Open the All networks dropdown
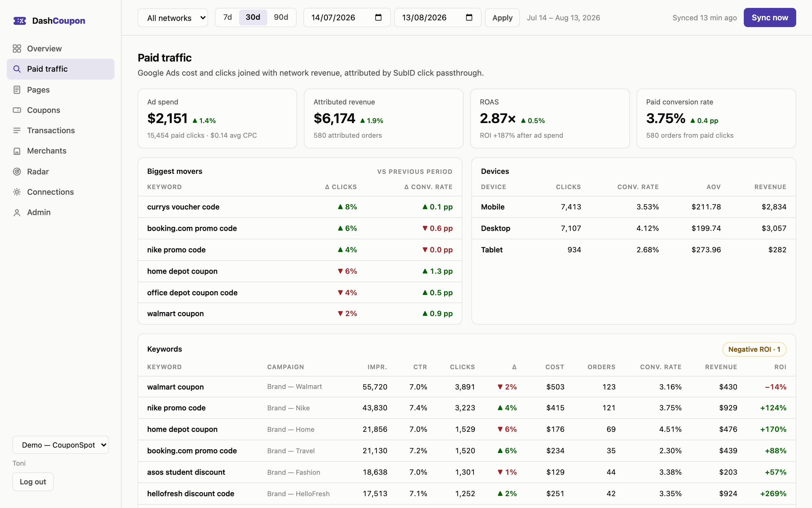This screenshot has width=812, height=508. (x=173, y=18)
